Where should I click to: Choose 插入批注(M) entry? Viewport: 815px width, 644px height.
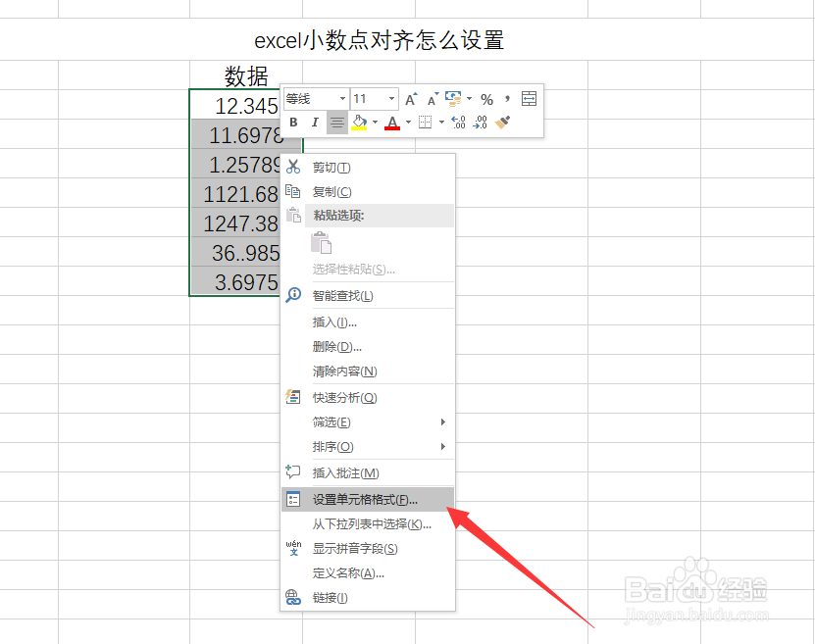368,472
